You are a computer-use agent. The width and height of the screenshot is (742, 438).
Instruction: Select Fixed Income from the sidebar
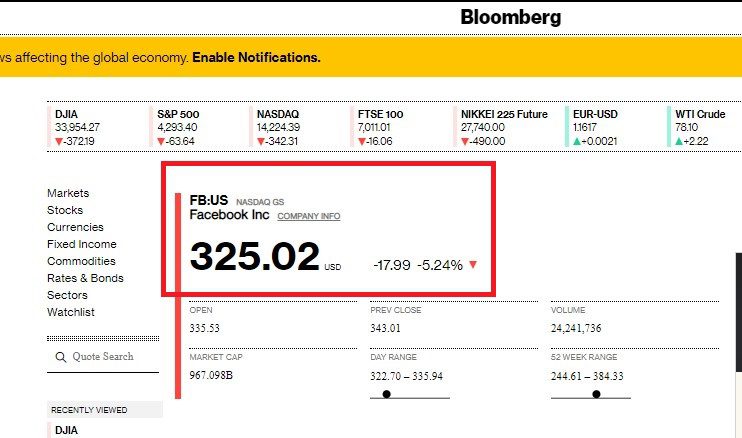click(82, 244)
